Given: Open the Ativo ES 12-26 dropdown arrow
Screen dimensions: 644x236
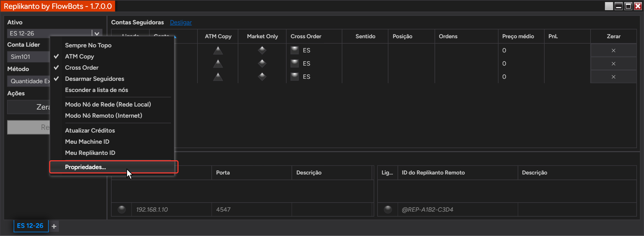Looking at the screenshot, I should click(x=97, y=33).
